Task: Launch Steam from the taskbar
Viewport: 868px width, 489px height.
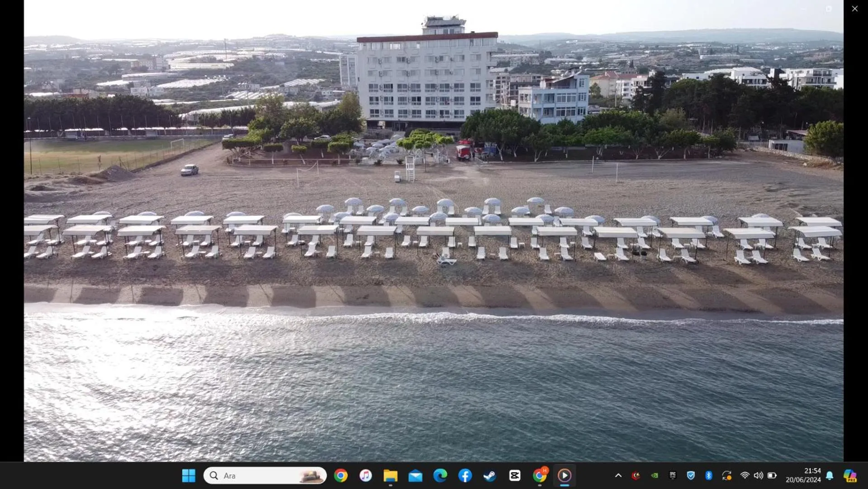Action: click(x=489, y=475)
